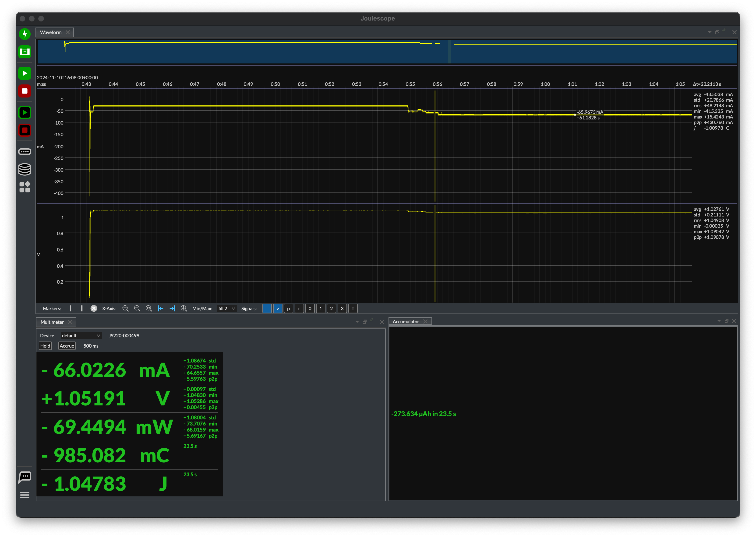
Task: Stop signal streaming with red stop button
Action: [25, 91]
